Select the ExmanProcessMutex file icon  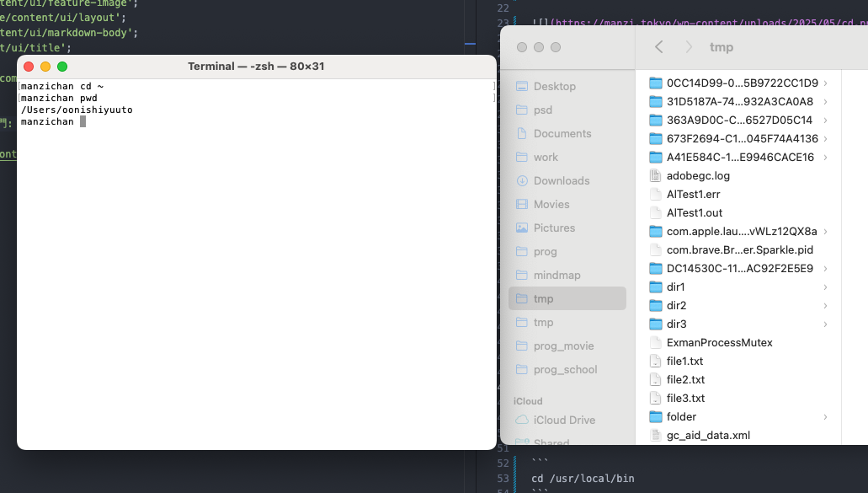pos(656,342)
